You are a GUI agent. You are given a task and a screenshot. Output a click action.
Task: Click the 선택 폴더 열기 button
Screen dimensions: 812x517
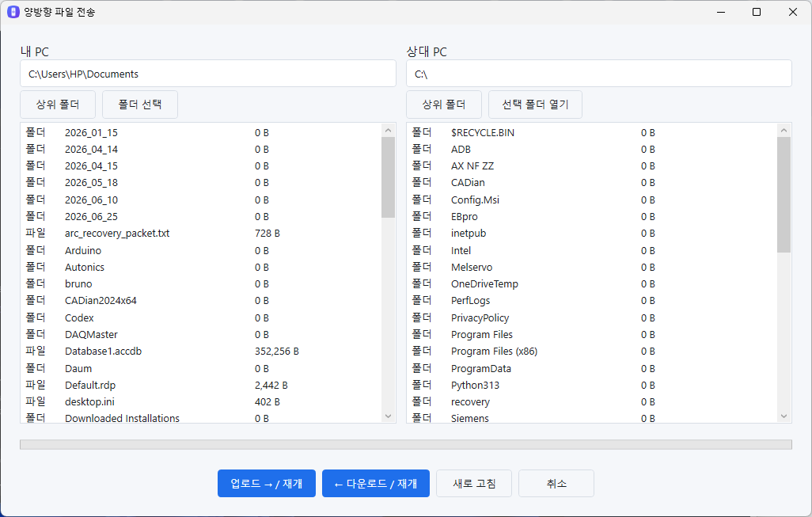point(535,105)
